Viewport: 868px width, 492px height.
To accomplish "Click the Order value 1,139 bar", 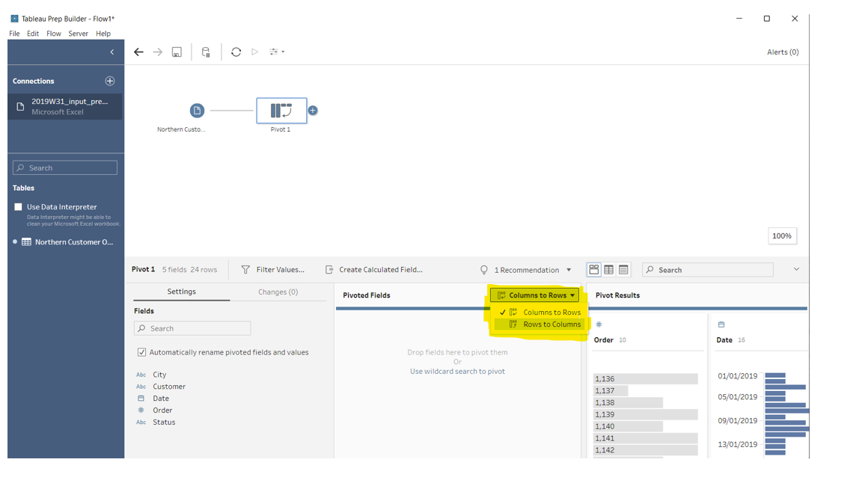I will [x=646, y=414].
